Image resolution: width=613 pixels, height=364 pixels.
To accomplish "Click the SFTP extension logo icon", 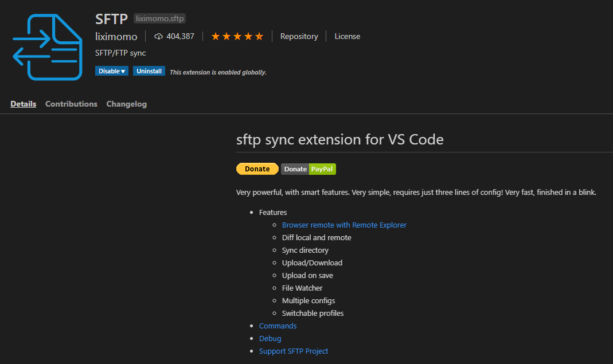I will point(48,46).
